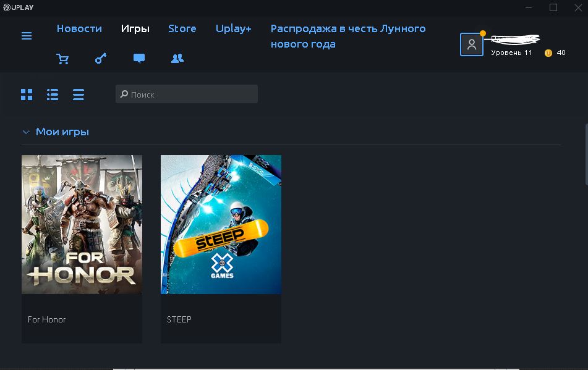Screen dimensions: 588x370
Task: Open the STEEP cover thumbnail
Action: coord(221,224)
